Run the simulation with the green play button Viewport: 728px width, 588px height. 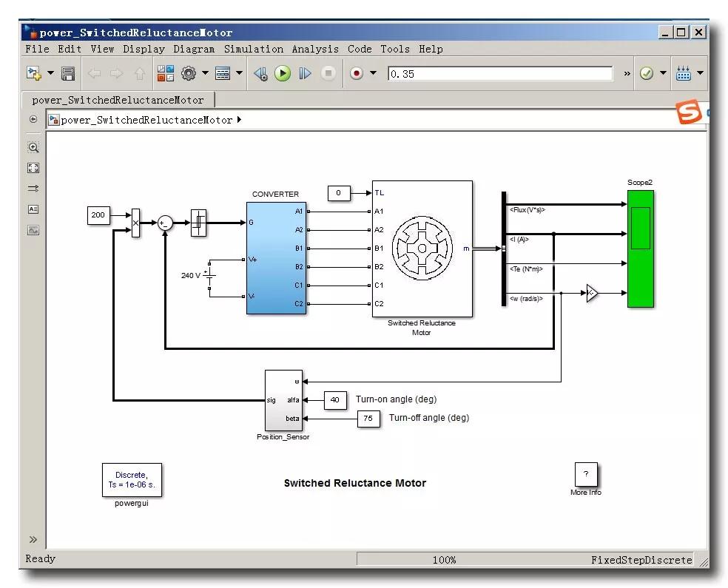point(283,73)
